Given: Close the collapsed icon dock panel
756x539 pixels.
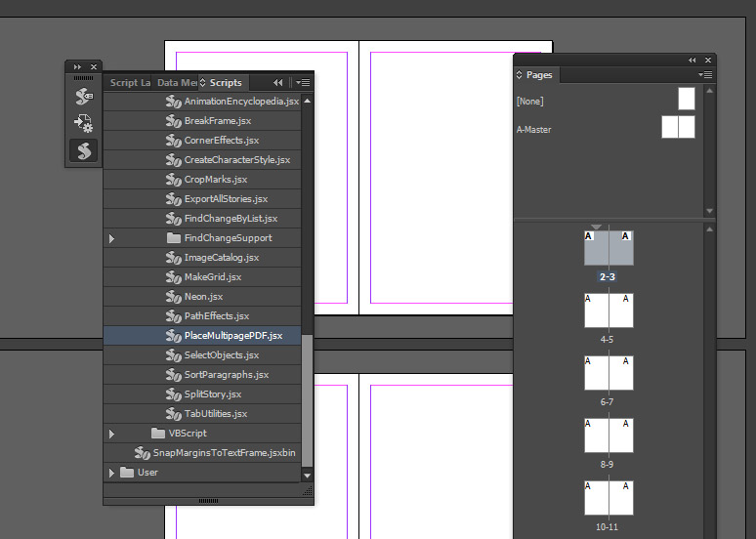Looking at the screenshot, I should coord(94,66).
